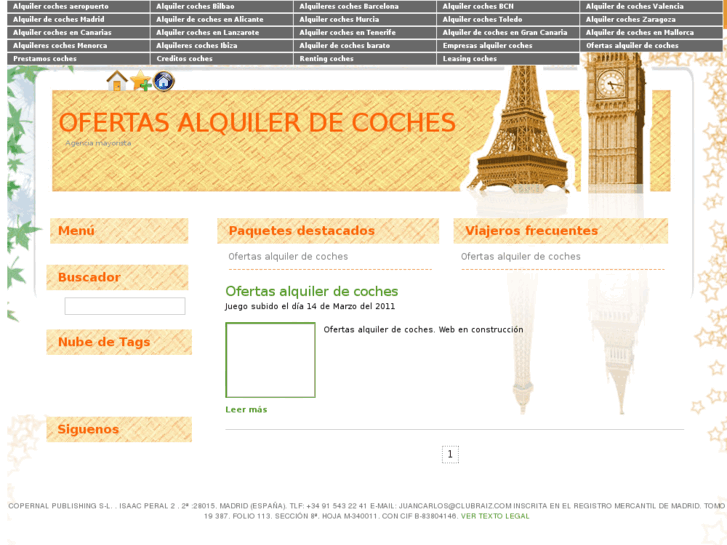Screen dimensions: 727x545
Task: Click the empty article thumbnail image
Action: (x=270, y=360)
